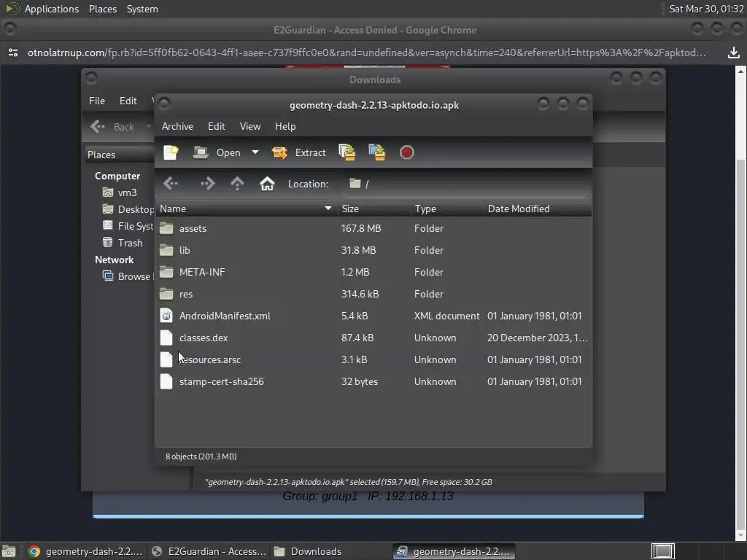Go to archive home location

[x=267, y=183]
